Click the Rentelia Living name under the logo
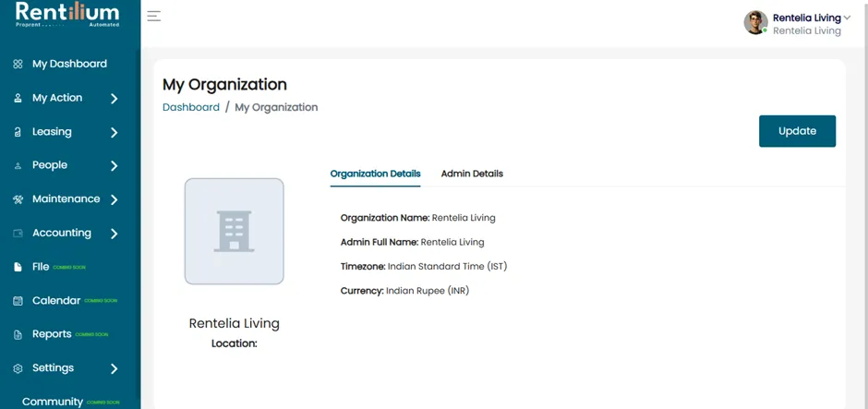Viewport: 868px width, 409px height. [x=235, y=323]
